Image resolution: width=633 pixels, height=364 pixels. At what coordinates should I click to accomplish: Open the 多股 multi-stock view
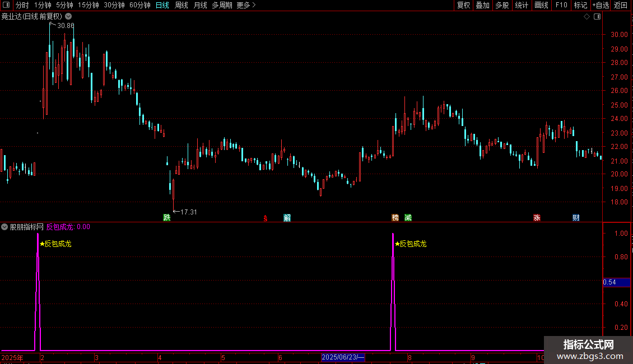(x=502, y=5)
